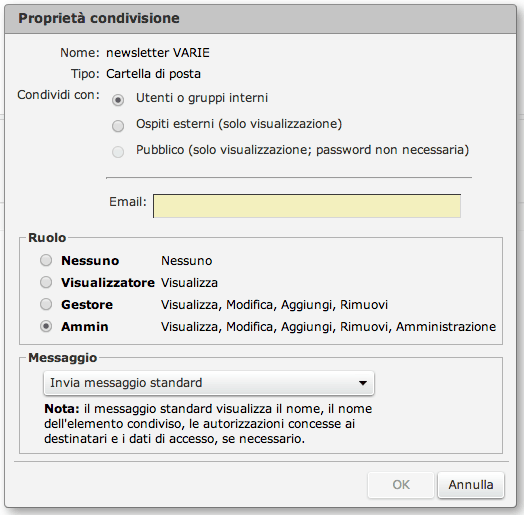Click the "Proprietà condivisione" title bar
524x515 pixels.
coord(261,19)
